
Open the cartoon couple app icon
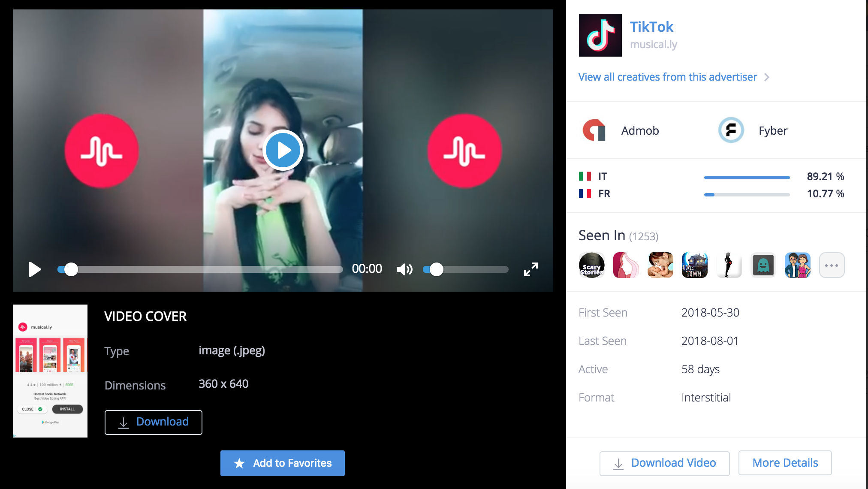tap(797, 265)
